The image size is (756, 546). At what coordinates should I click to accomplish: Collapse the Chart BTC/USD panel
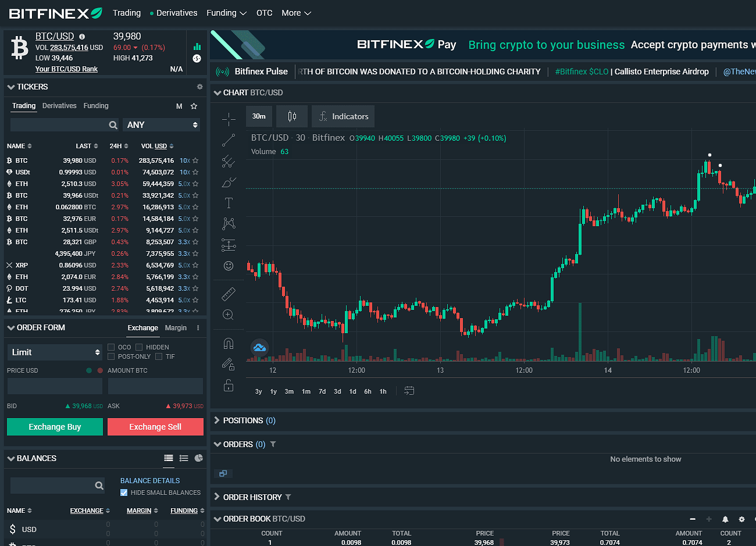[217, 92]
